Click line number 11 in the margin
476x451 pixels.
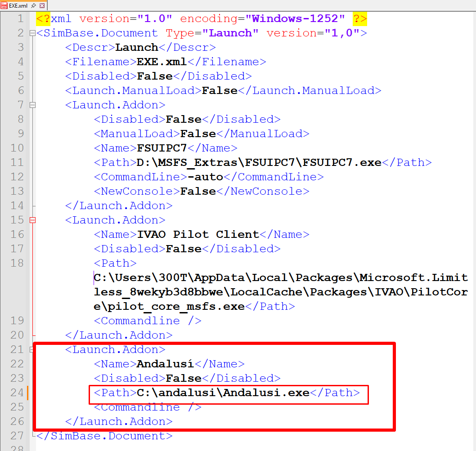pos(17,162)
